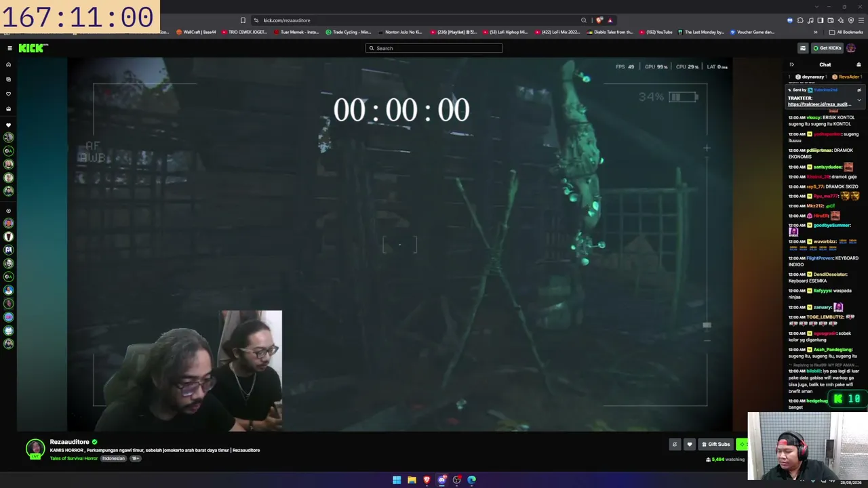Open the Diablo Tales bookmark
The width and height of the screenshot is (868, 488).
610,32
